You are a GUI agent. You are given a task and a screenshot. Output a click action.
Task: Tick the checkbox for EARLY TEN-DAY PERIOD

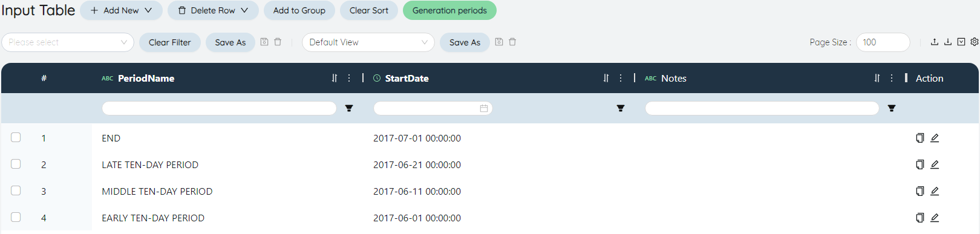[x=16, y=217]
